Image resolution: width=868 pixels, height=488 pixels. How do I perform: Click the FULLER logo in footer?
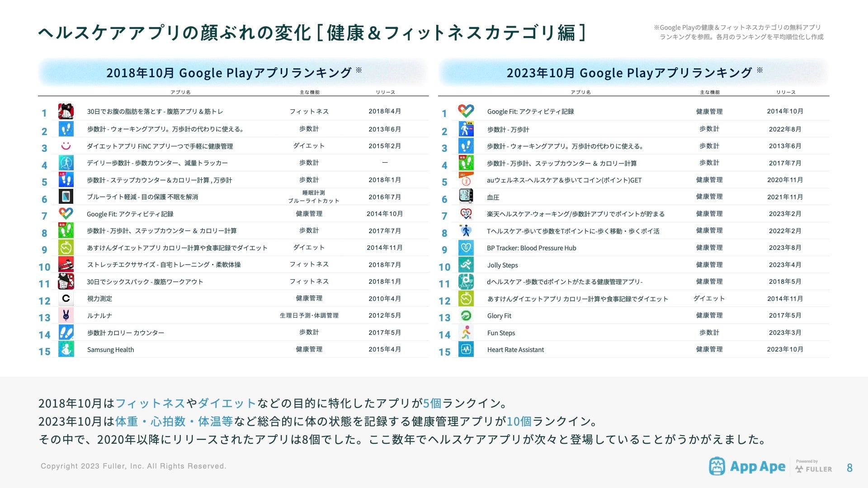[814, 469]
